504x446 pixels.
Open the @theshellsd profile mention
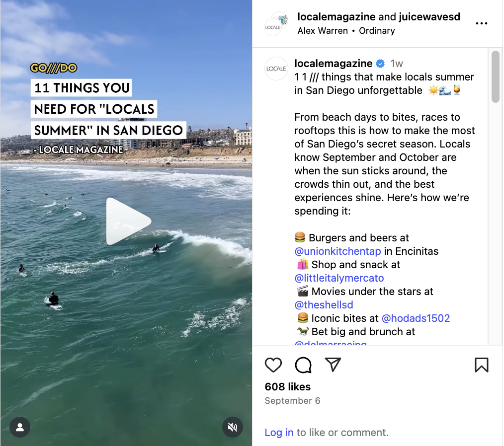click(324, 305)
